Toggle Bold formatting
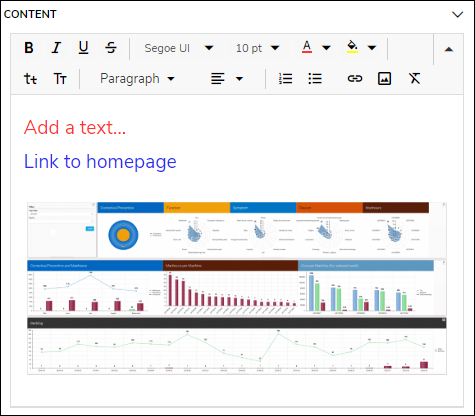This screenshot has height=416, width=475. click(x=29, y=48)
